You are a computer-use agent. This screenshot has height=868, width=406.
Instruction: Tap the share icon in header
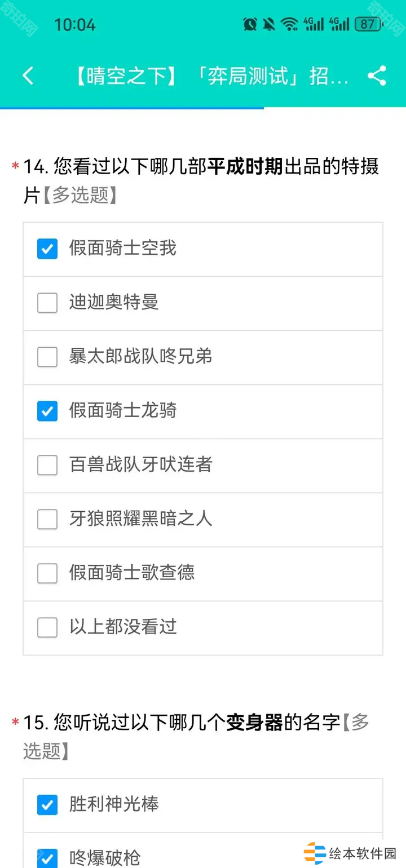tap(377, 76)
